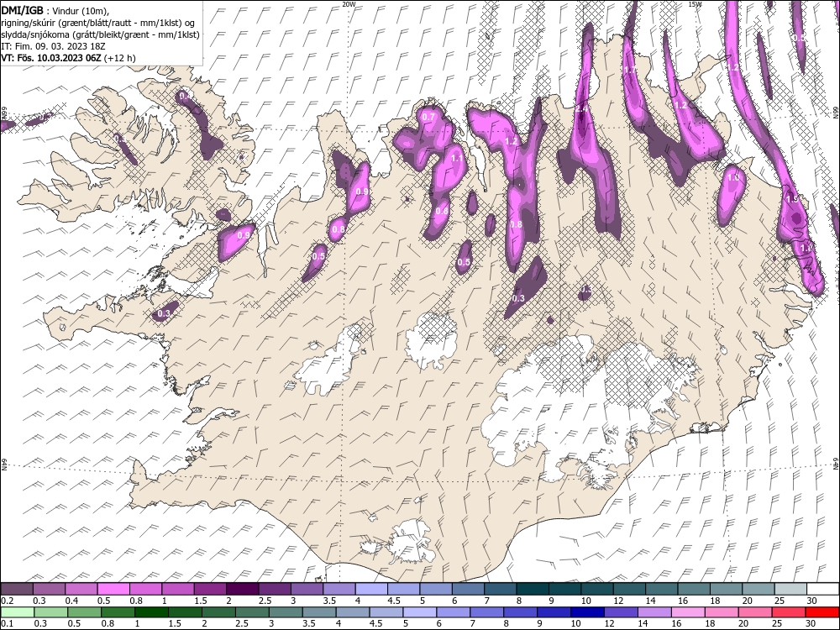The height and width of the screenshot is (630, 840).
Task: Click the '0.4' label under the upper scale
Action: click(x=71, y=601)
